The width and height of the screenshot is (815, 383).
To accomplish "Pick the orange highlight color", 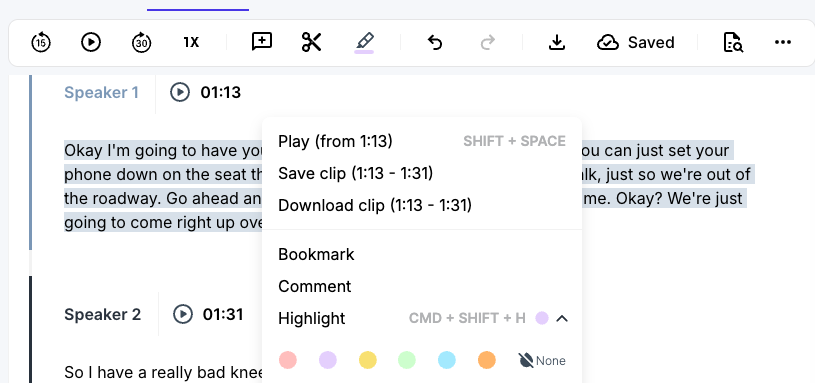I will click(x=487, y=360).
